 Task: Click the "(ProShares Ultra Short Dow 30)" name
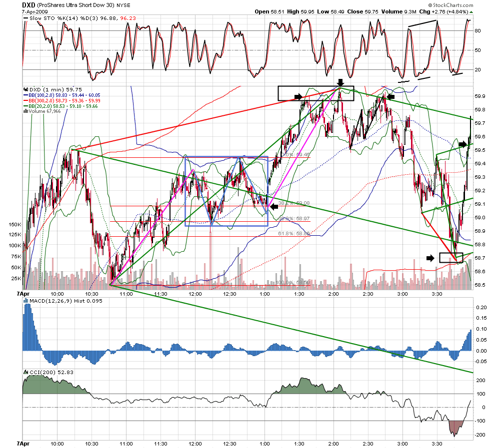click(x=75, y=5)
